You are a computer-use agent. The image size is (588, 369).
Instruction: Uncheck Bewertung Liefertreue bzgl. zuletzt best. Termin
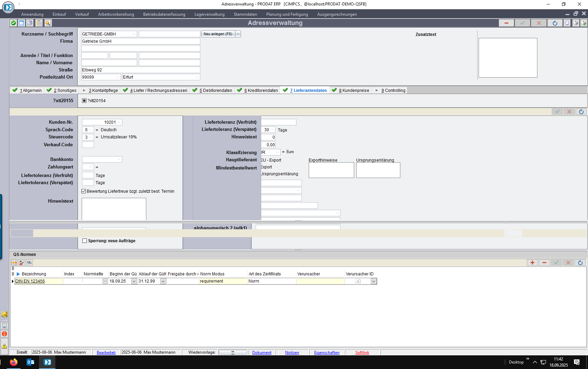(x=84, y=191)
